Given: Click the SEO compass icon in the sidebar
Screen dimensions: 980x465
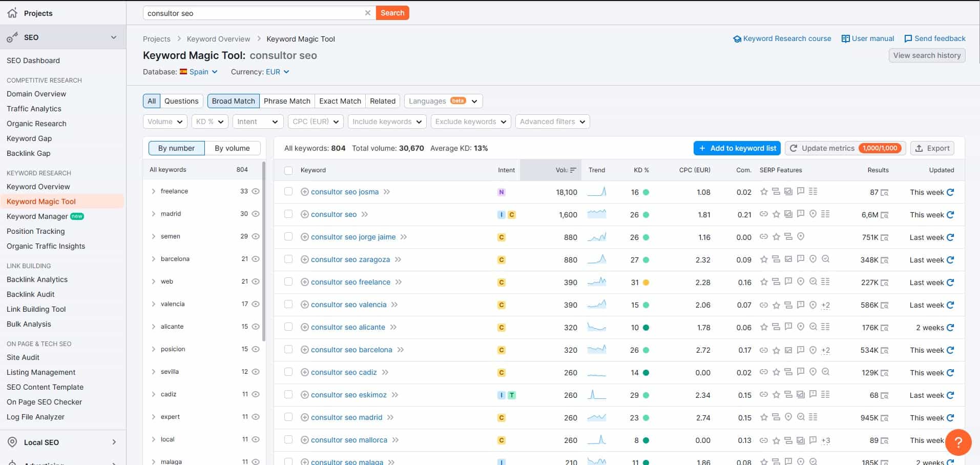Looking at the screenshot, I should pyautogui.click(x=11, y=37).
